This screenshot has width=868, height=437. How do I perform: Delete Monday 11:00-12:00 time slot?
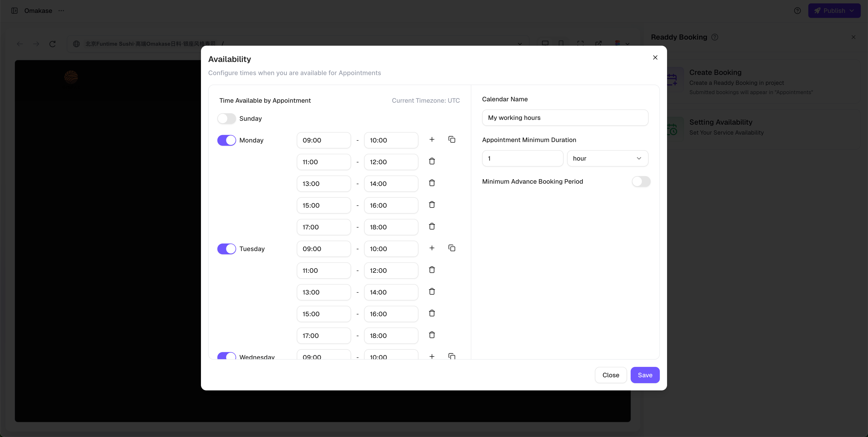432,161
